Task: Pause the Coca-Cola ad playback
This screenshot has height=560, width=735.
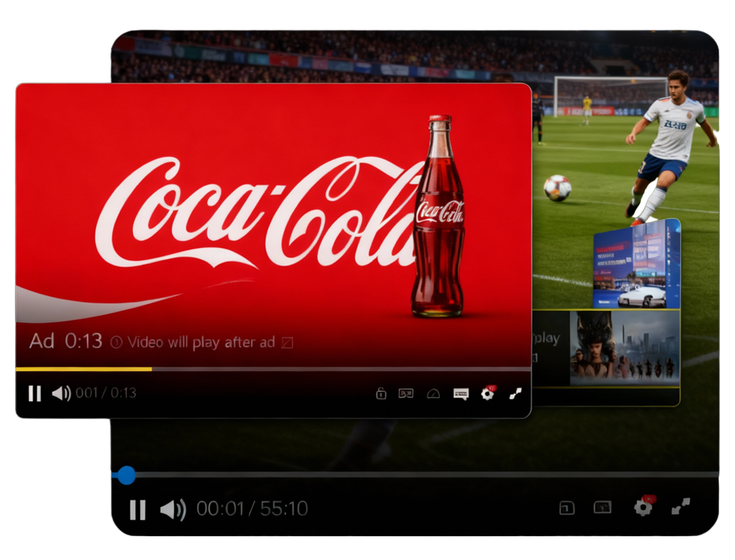Action: [34, 393]
